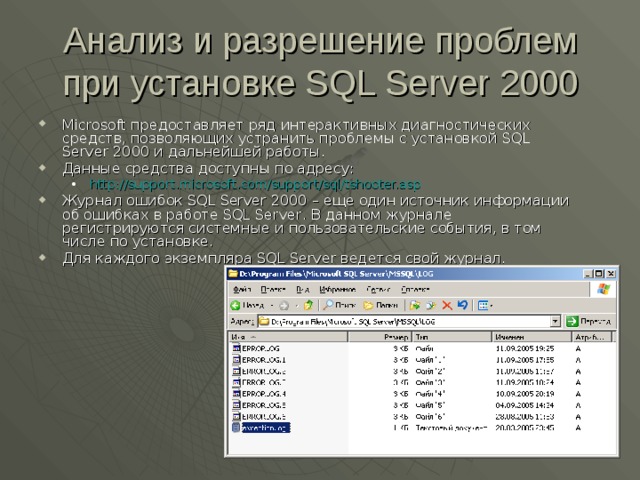Click the Go (Переход) button
This screenshot has width=640, height=480.
588,322
